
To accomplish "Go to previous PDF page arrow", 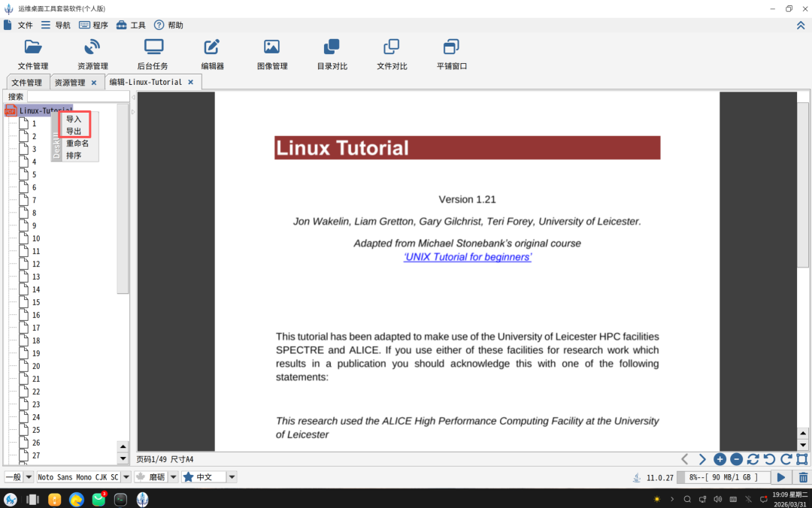I will [x=685, y=459].
